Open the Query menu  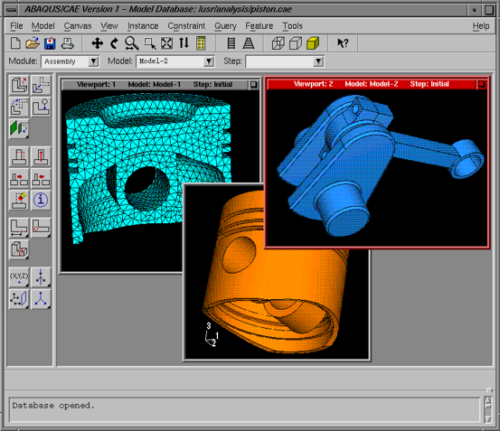point(225,26)
